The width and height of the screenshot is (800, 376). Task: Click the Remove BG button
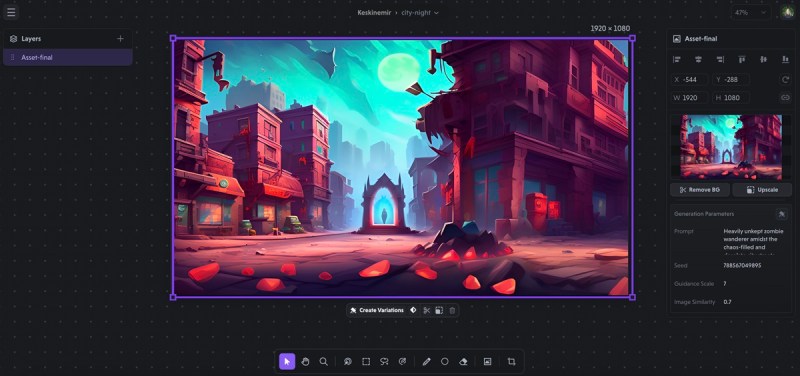[x=699, y=190]
